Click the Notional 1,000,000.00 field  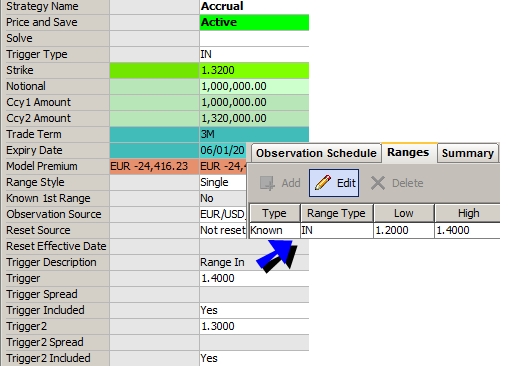pyautogui.click(x=254, y=86)
